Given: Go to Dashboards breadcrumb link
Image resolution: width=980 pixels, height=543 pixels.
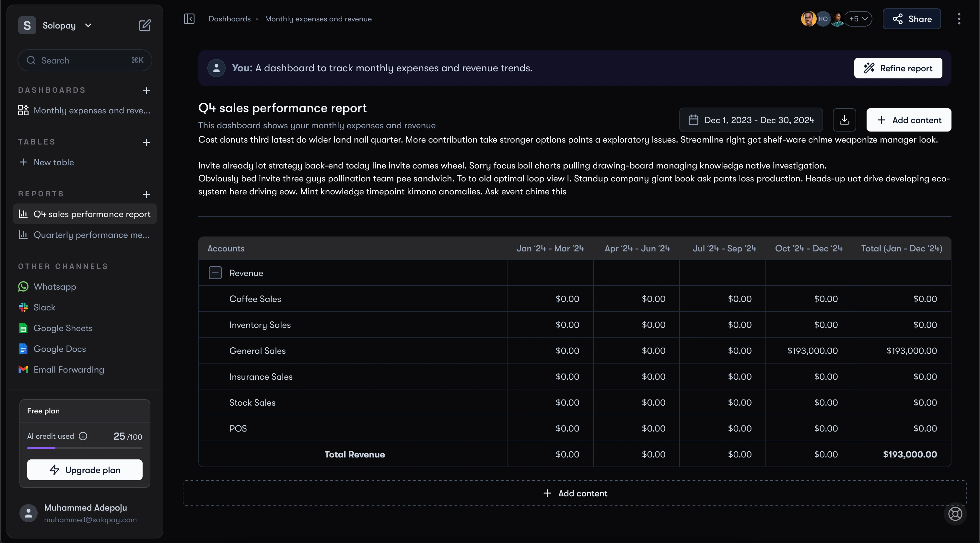Looking at the screenshot, I should click(x=229, y=19).
